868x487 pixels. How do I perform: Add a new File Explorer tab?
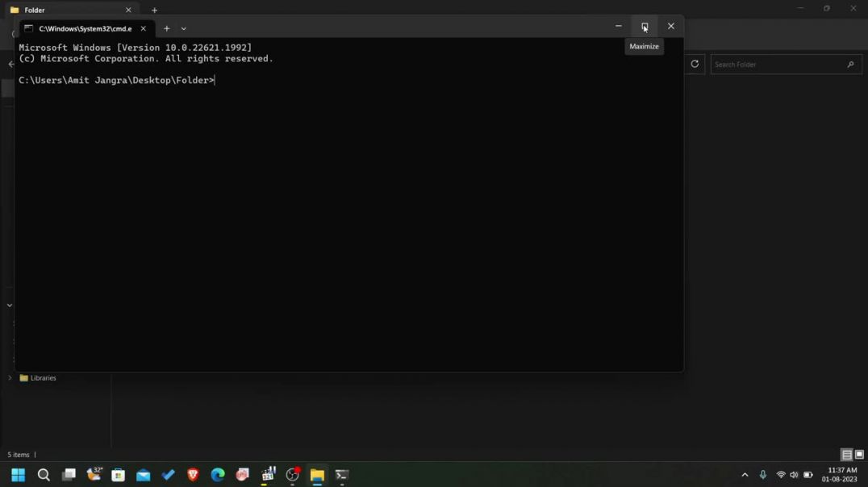pyautogui.click(x=154, y=10)
